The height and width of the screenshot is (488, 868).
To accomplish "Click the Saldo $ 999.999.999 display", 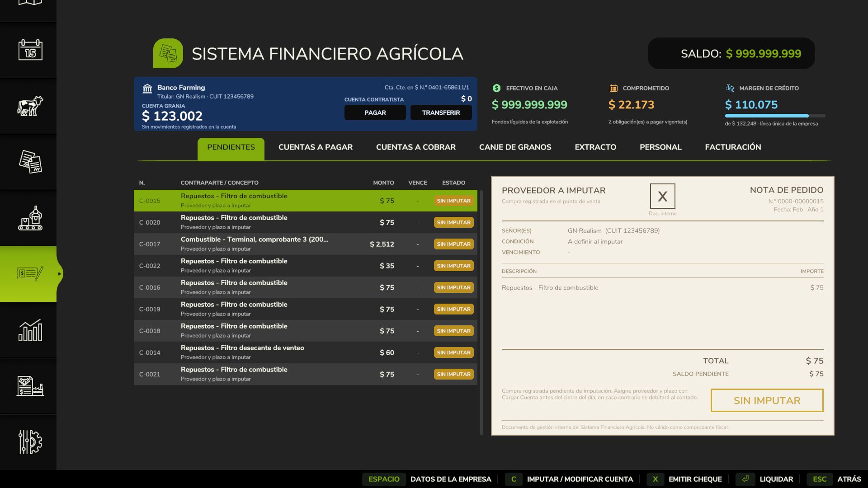I will (x=731, y=53).
